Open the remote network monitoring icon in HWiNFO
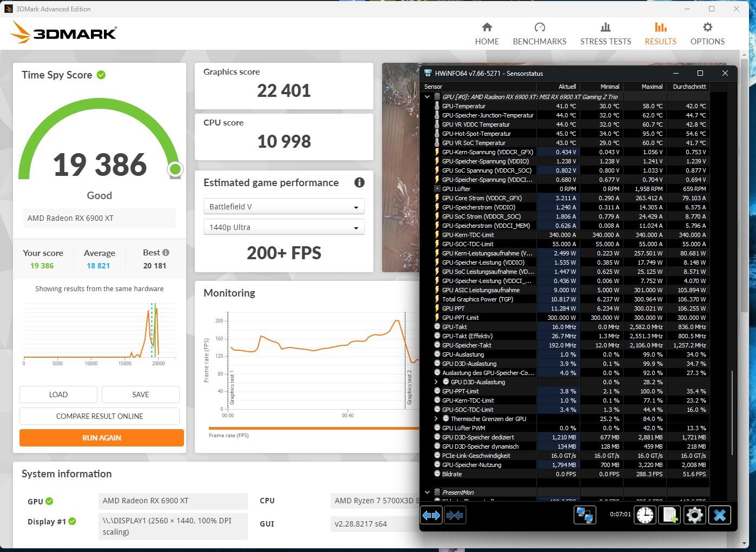 (x=584, y=515)
